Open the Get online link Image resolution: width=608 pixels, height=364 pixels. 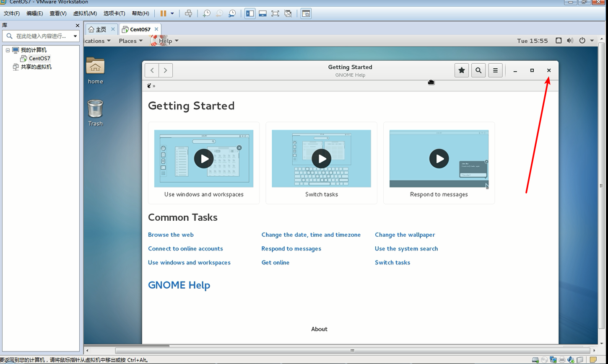pyautogui.click(x=275, y=262)
